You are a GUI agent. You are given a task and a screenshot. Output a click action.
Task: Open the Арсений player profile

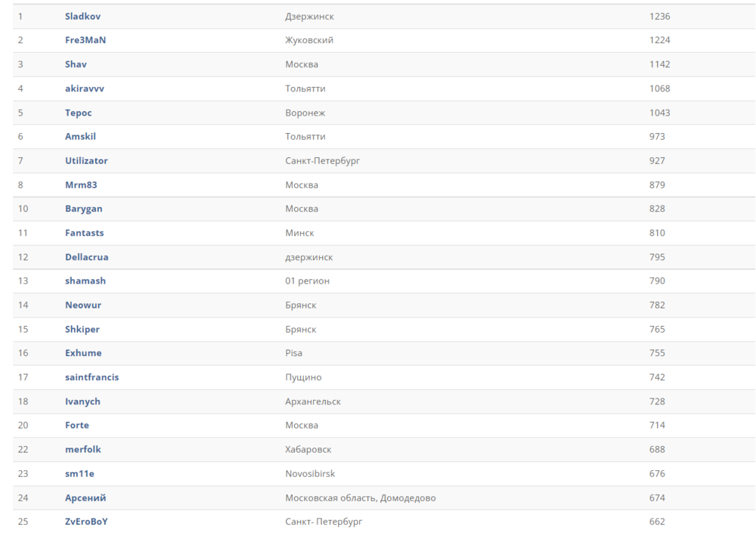85,497
